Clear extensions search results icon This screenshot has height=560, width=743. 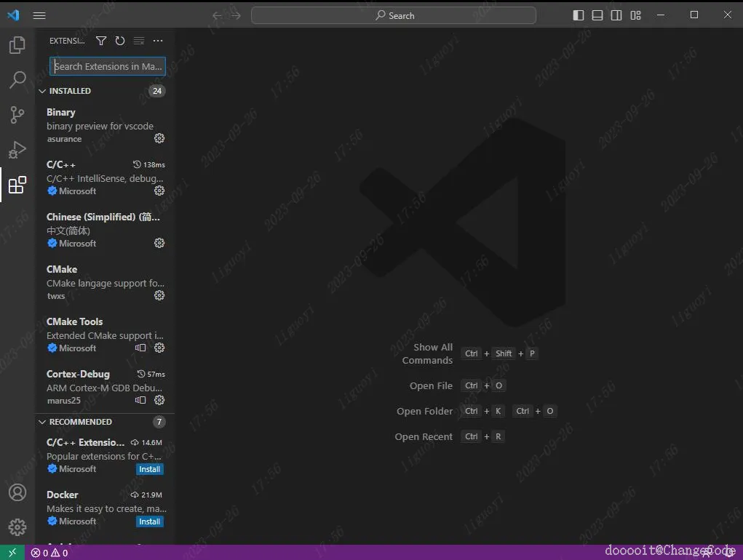pos(139,41)
